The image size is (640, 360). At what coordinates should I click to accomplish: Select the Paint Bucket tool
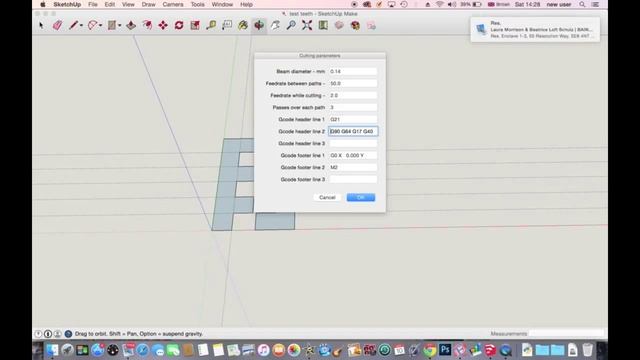[243, 25]
